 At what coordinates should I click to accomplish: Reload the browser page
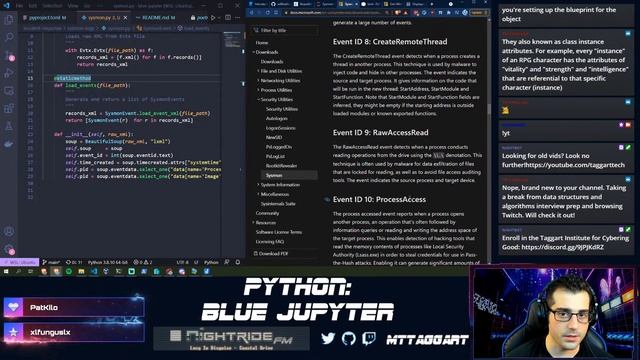268,13
